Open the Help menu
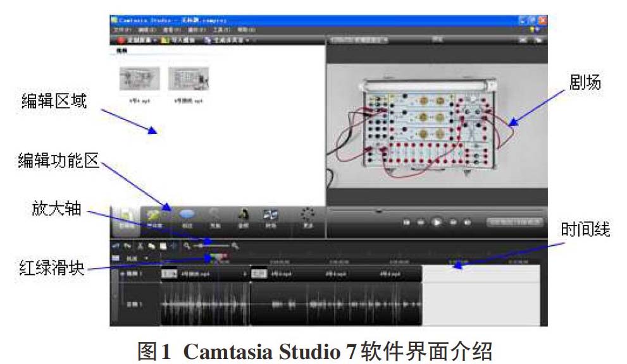Screen dimensions: 627x364 [x=246, y=30]
